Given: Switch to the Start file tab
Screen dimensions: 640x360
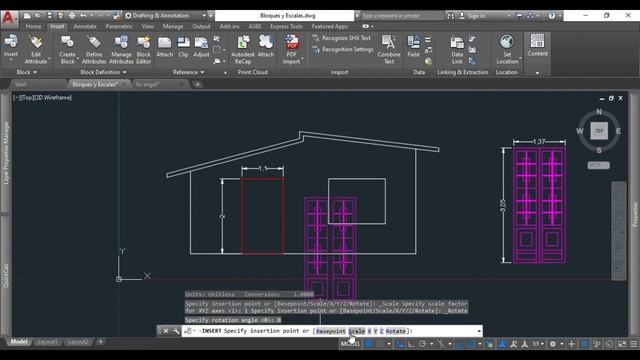Looking at the screenshot, I should [20, 84].
